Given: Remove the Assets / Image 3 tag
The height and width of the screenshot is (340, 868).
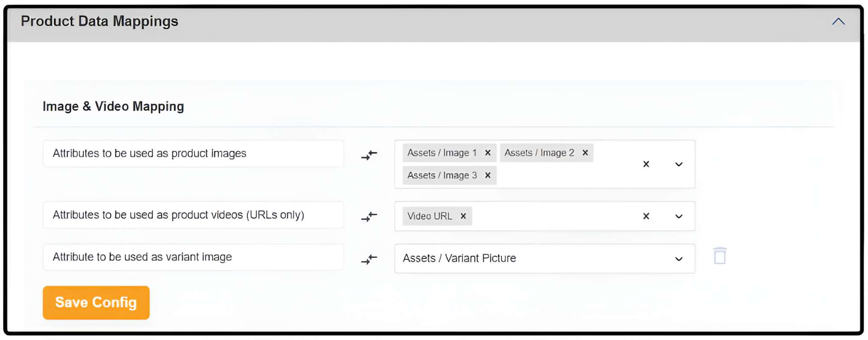Looking at the screenshot, I should pos(488,175).
